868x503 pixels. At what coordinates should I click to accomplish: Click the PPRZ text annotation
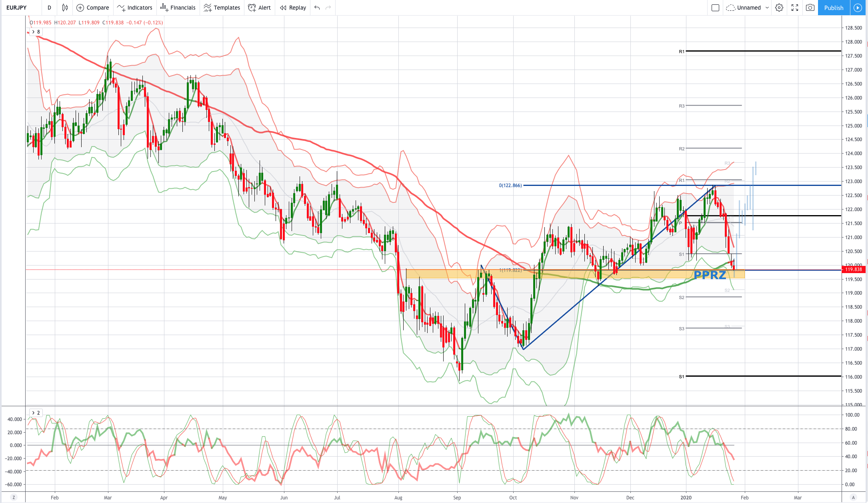click(x=710, y=275)
